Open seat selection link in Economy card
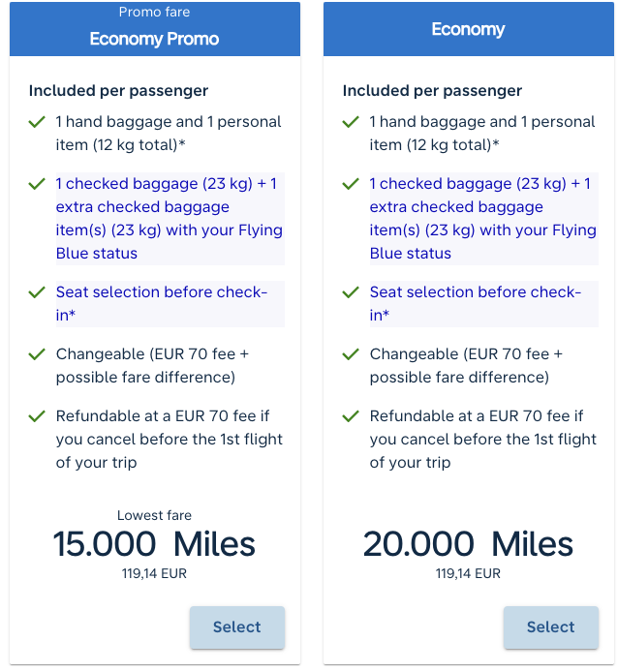Image resolution: width=618 pixels, height=672 pixels. (x=475, y=303)
